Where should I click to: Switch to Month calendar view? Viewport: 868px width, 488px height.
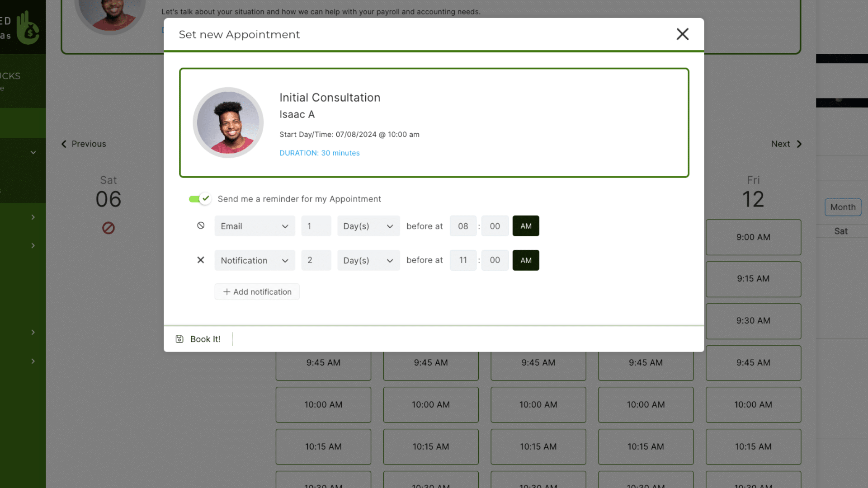843,207
